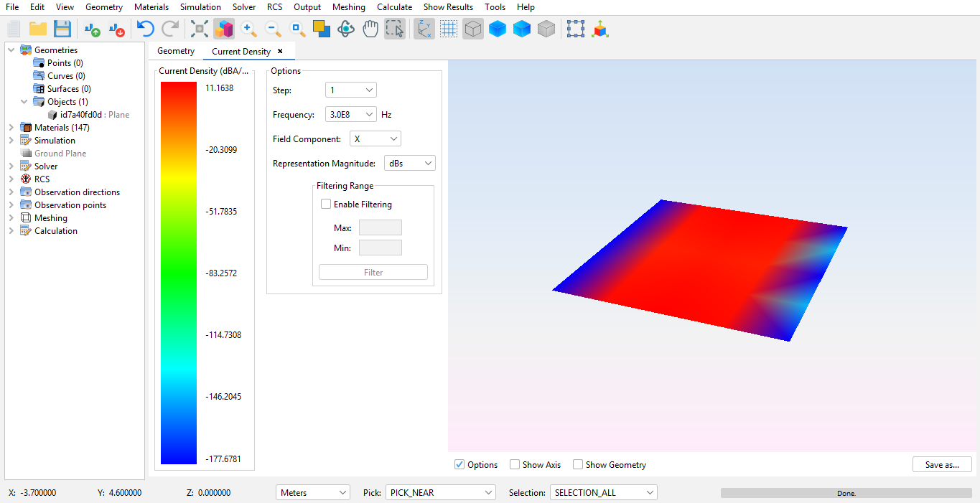Check the Show Geometry checkbox

coord(578,465)
